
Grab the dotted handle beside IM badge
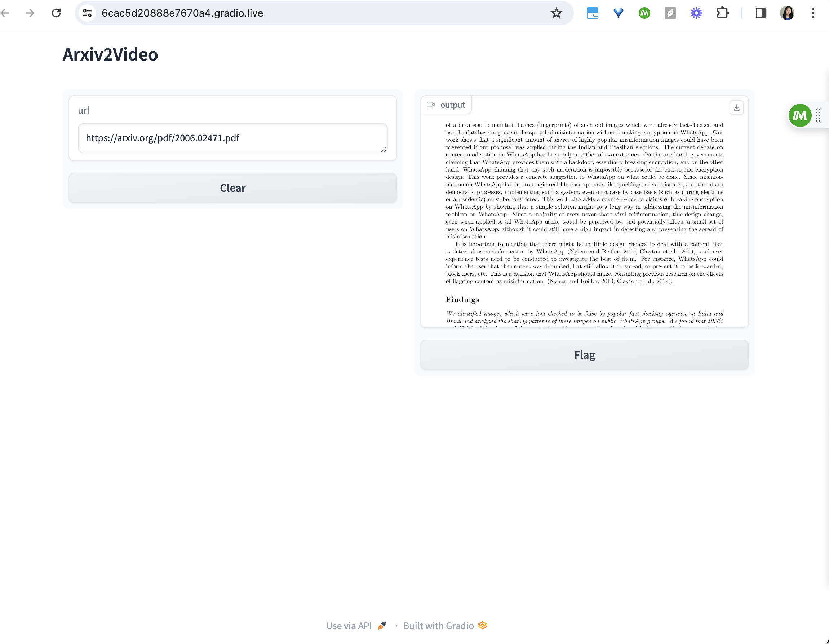pyautogui.click(x=818, y=115)
